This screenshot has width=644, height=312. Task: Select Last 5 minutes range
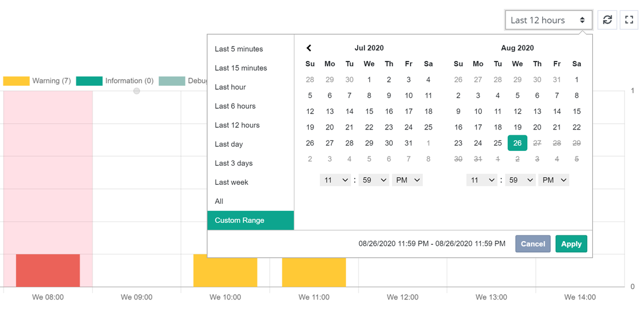tap(251, 49)
